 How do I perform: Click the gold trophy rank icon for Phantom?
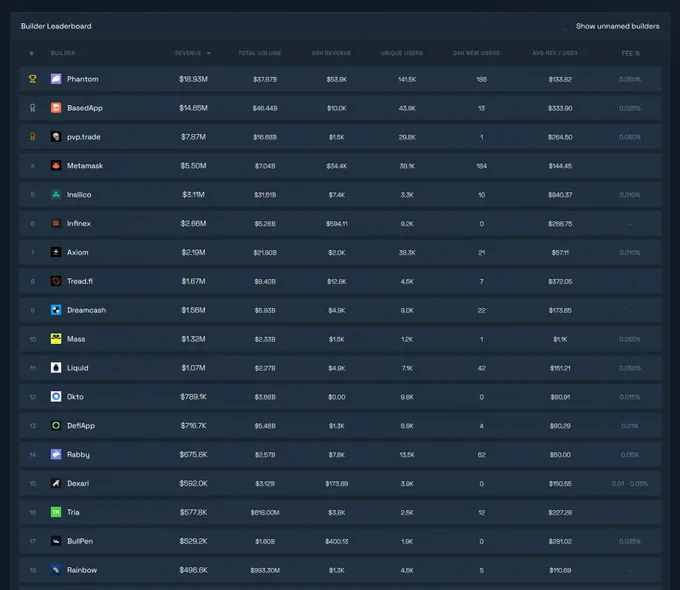(x=33, y=79)
